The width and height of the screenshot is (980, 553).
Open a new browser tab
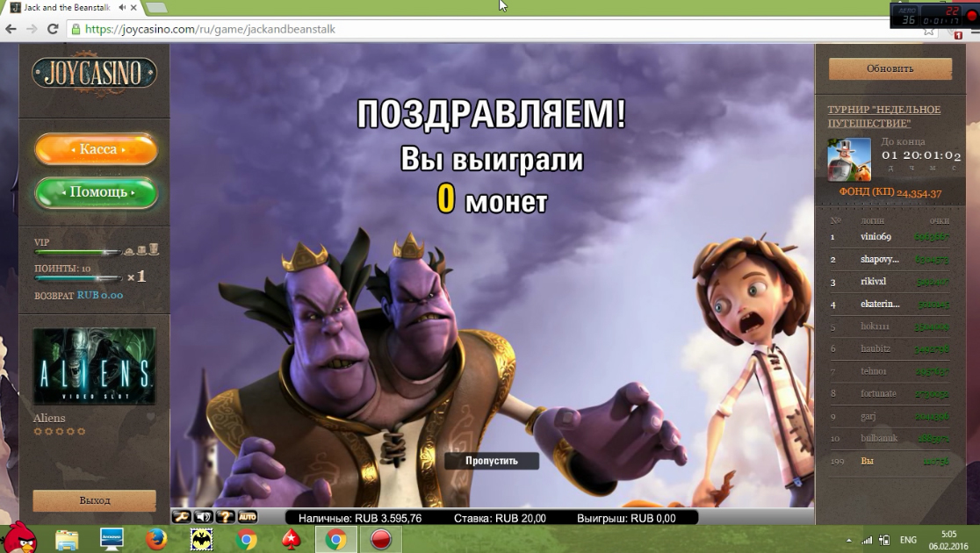point(156,8)
